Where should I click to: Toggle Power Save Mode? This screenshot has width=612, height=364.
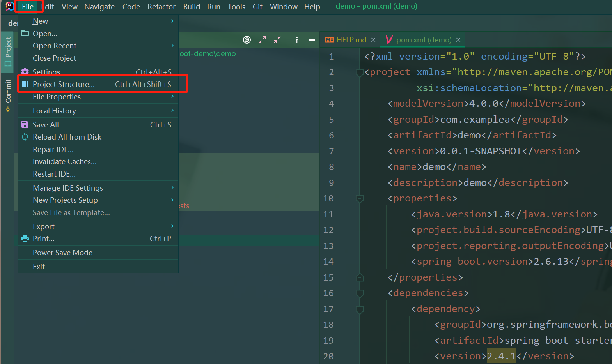click(x=98, y=253)
